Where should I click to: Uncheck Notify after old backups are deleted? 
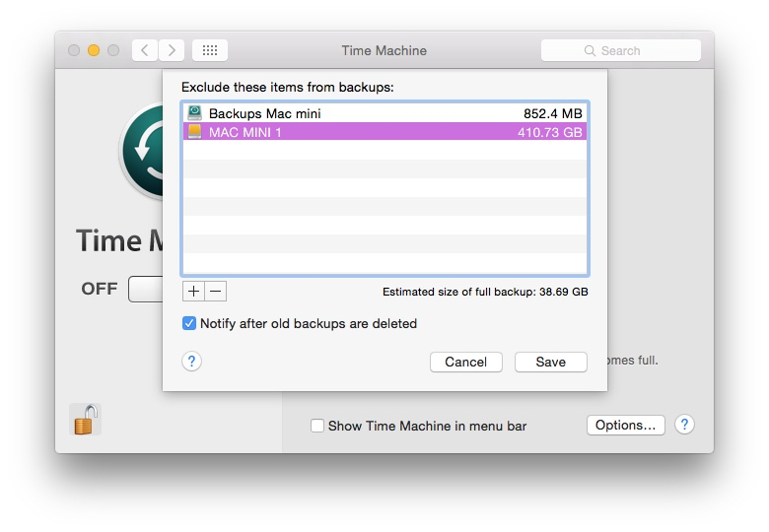tap(189, 323)
